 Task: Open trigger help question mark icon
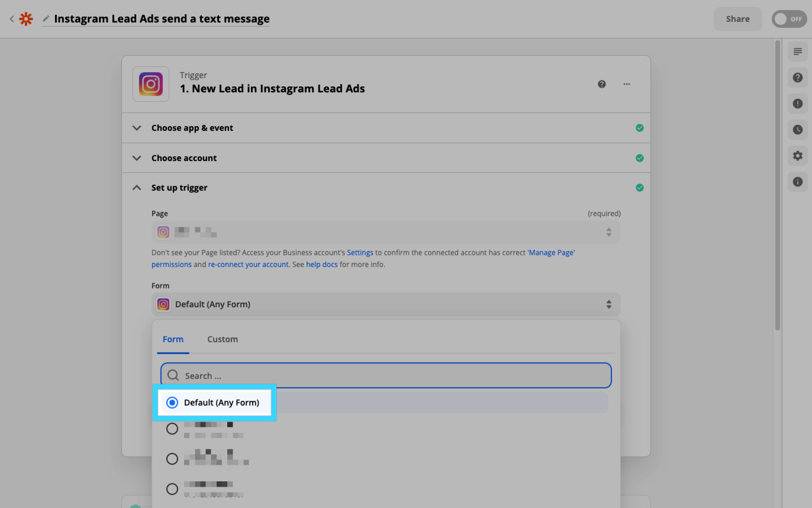tap(602, 84)
